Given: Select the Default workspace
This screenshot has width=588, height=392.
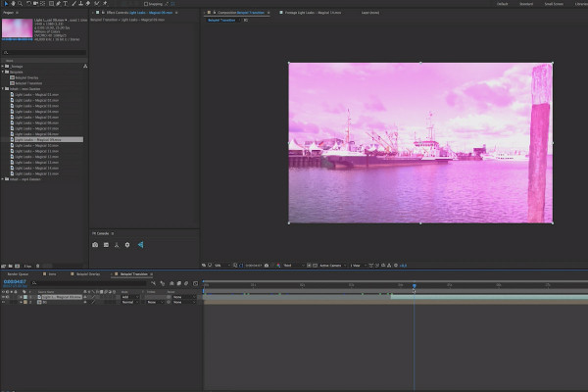Looking at the screenshot, I should tap(502, 4).
